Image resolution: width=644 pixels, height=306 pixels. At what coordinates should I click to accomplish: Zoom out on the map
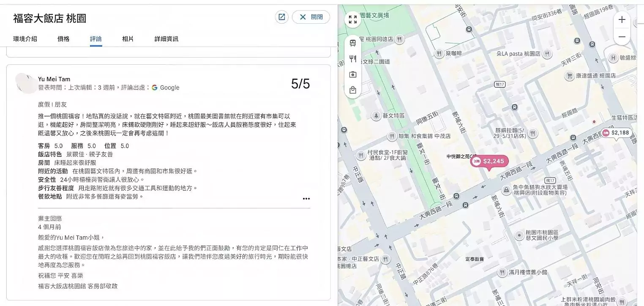(x=622, y=37)
